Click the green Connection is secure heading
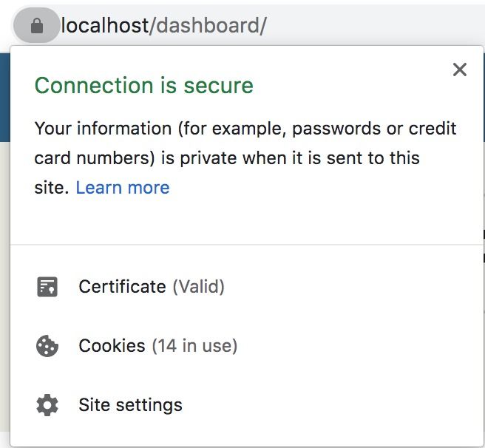 (x=144, y=86)
